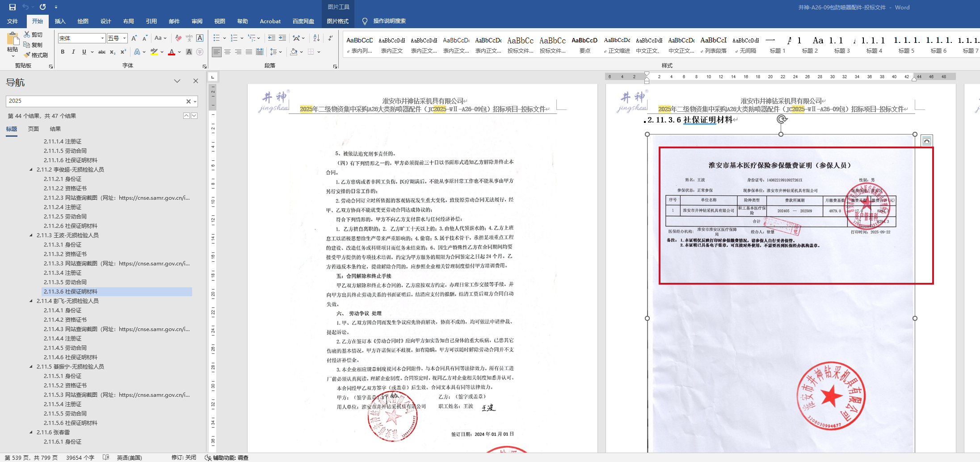Toggle Italic formatting
The image size is (980, 462).
pyautogui.click(x=73, y=52)
